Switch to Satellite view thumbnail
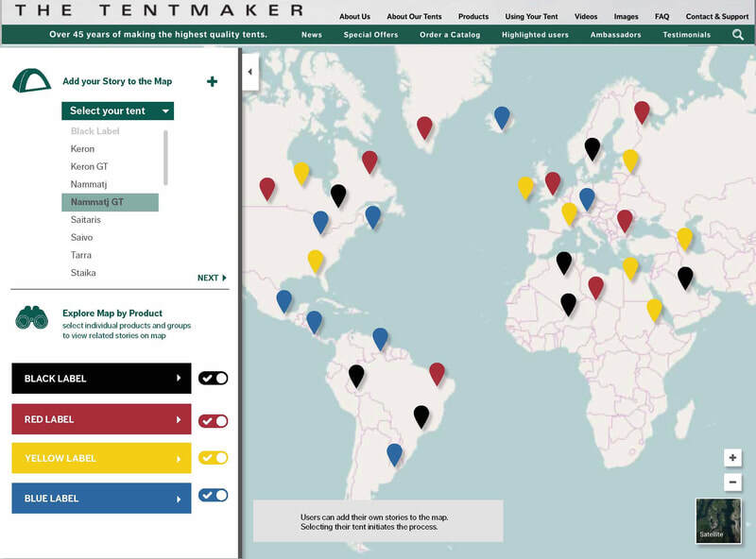 718,520
